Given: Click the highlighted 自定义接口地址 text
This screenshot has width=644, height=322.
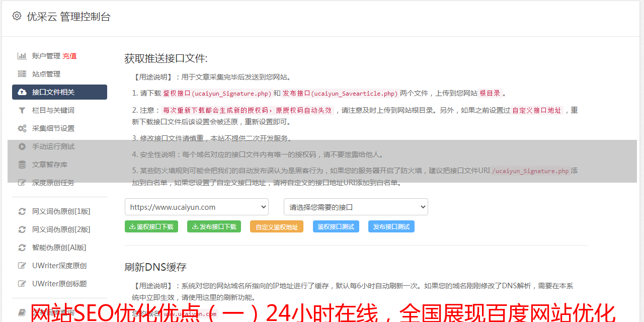Looking at the screenshot, I should tap(537, 110).
